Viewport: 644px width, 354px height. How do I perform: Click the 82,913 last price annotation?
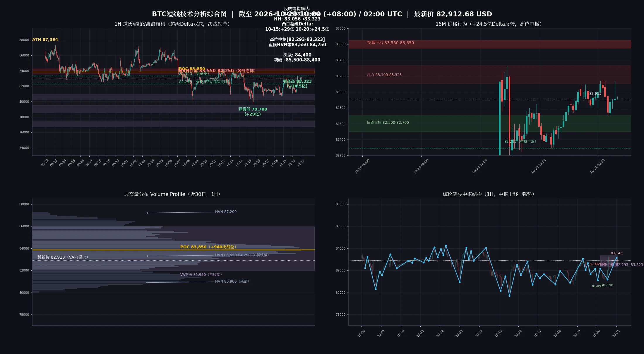tap(595, 94)
